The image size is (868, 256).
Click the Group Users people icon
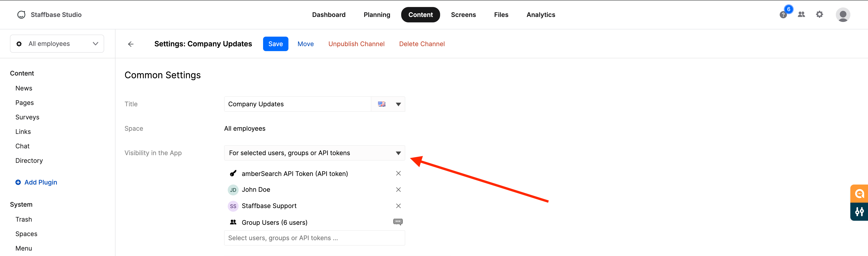(x=233, y=222)
